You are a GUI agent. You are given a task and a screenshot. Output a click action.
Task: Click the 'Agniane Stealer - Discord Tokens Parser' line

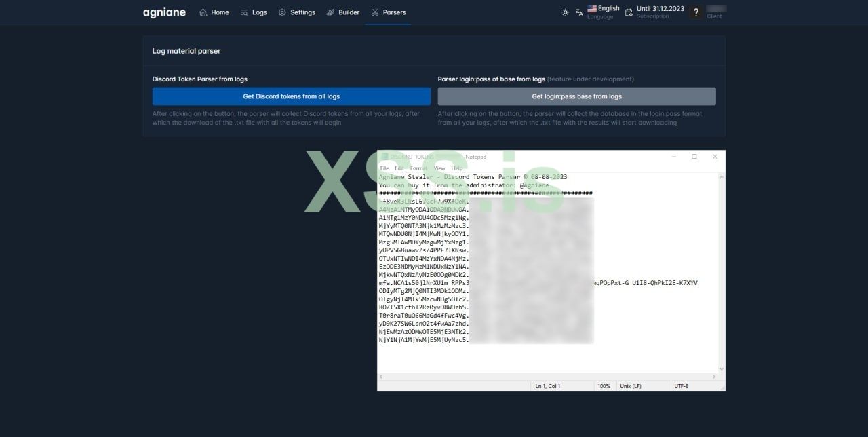click(x=473, y=177)
